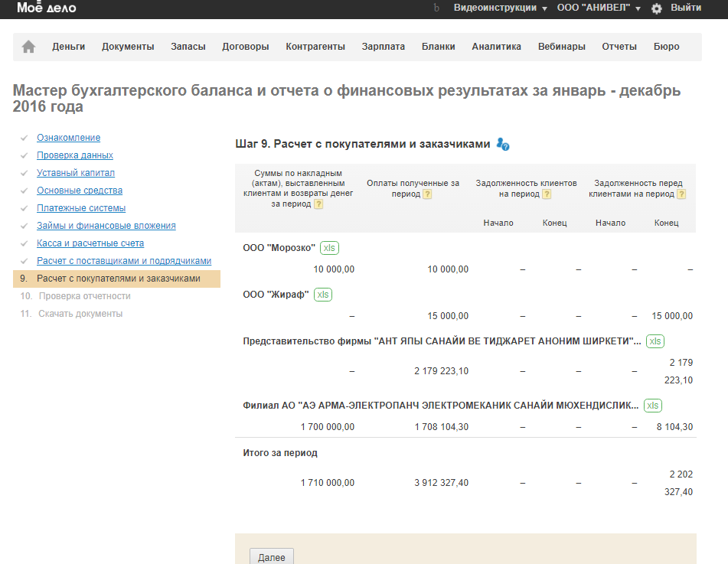Show hint for Оплаты полученные за период
The image size is (728, 564).
coord(427,194)
